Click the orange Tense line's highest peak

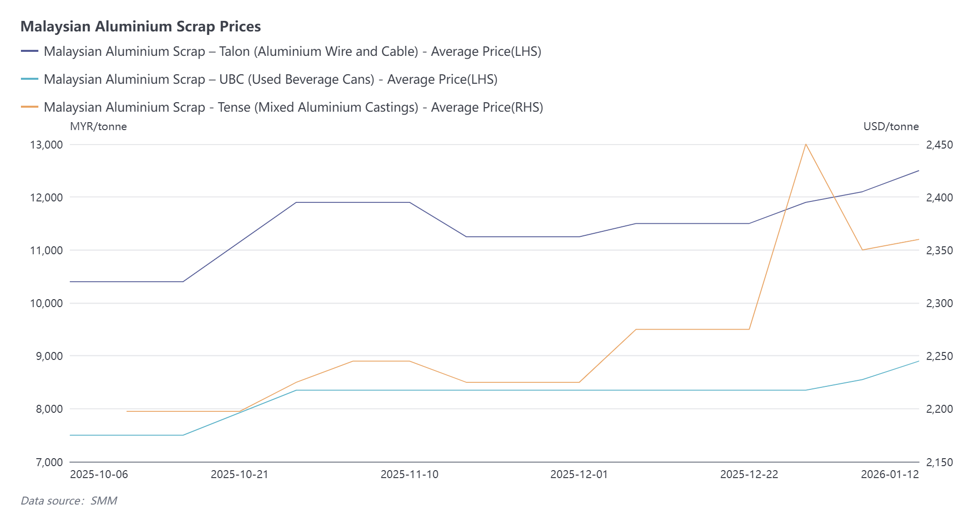[806, 144]
